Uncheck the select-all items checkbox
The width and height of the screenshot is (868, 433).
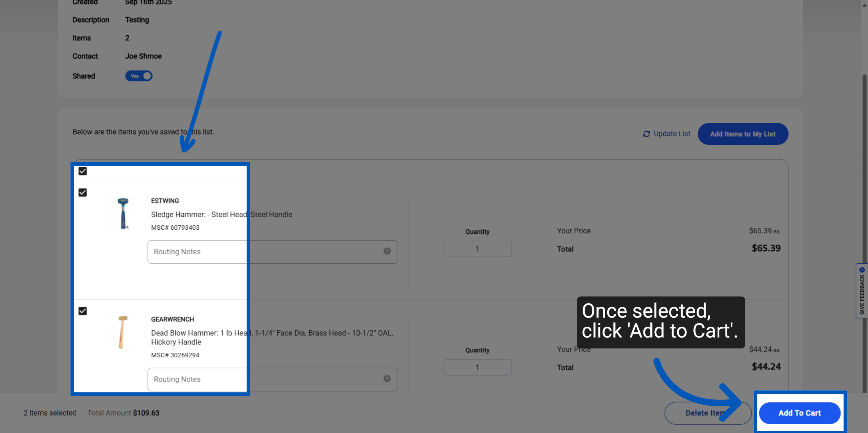point(82,171)
